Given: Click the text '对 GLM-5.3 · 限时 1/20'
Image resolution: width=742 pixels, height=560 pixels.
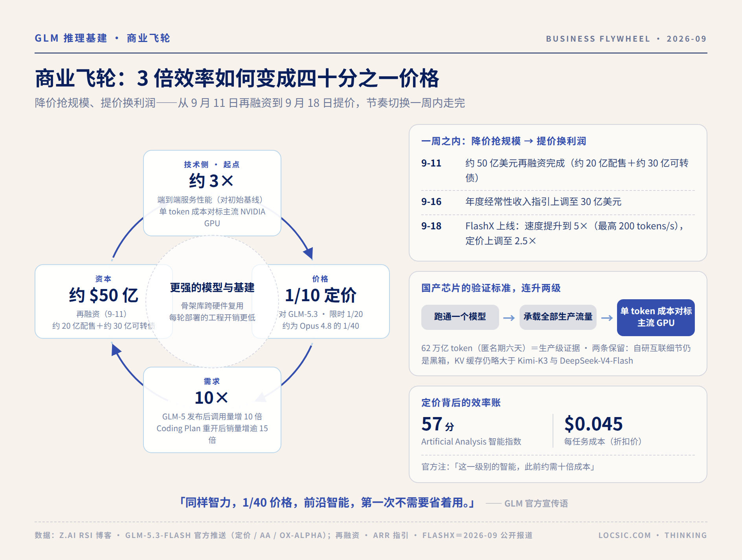Looking at the screenshot, I should pos(321,314).
